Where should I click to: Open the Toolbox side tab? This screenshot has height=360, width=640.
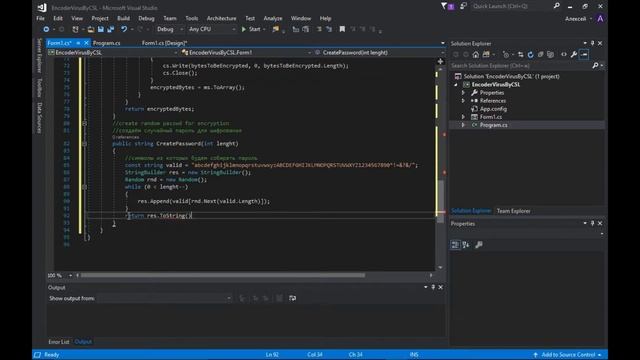[x=40, y=87]
